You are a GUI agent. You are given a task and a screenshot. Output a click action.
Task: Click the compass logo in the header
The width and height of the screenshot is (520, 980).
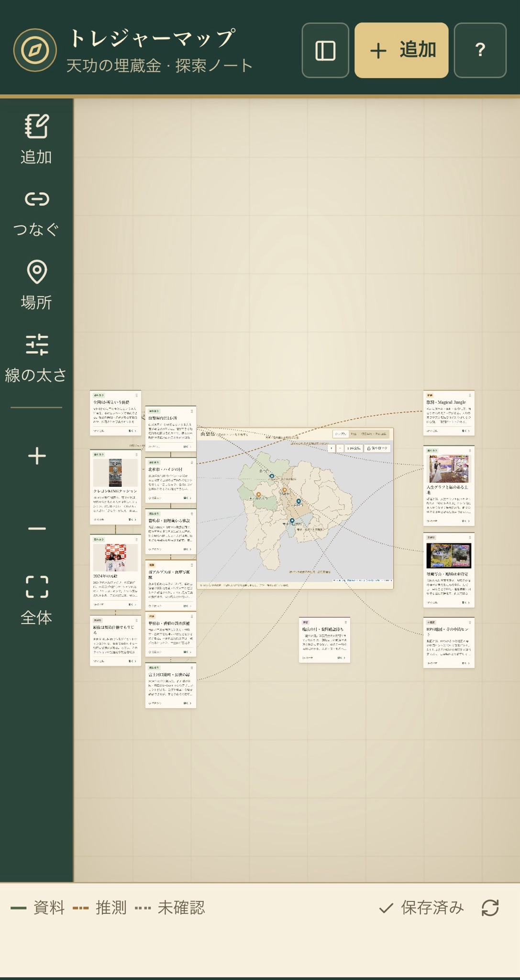(x=35, y=50)
